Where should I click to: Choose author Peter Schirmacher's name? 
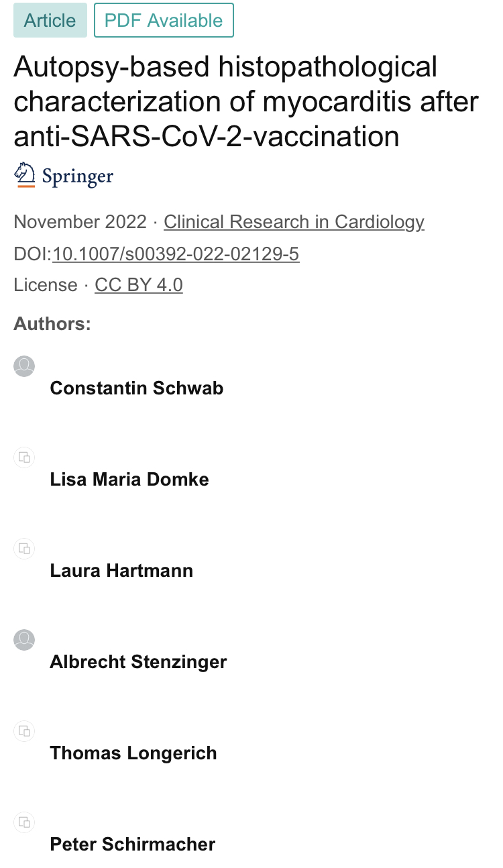tap(133, 845)
